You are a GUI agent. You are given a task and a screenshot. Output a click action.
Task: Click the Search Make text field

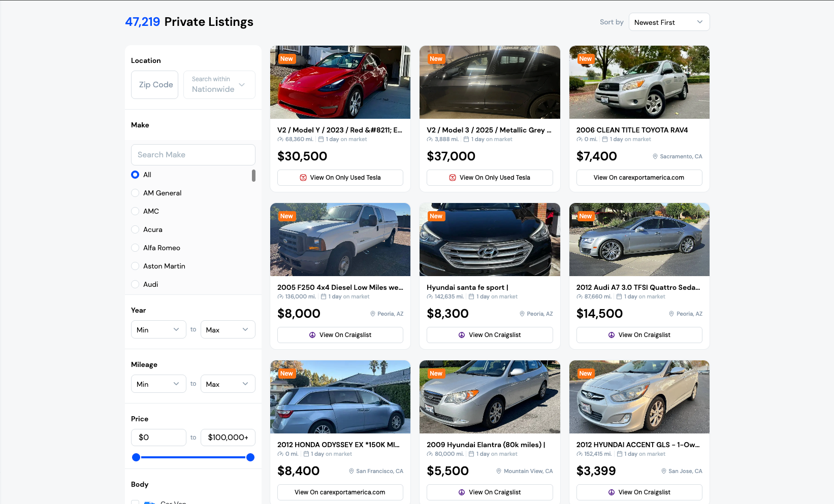193,155
